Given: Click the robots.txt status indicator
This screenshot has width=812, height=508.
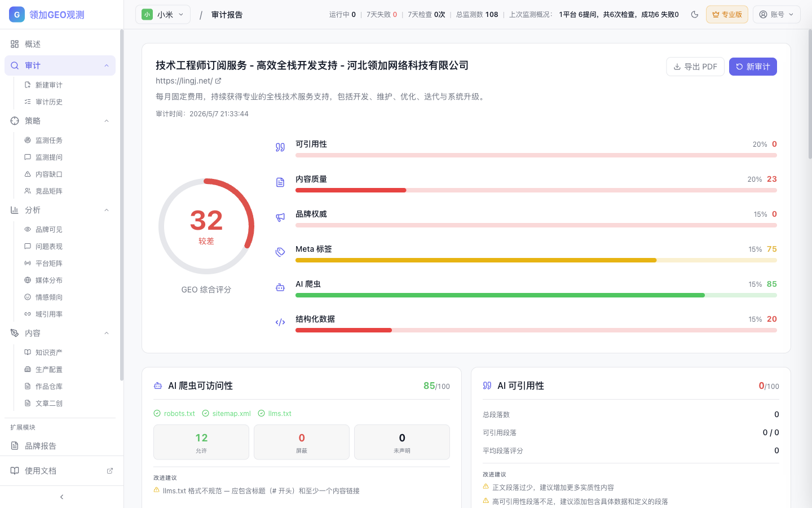Looking at the screenshot, I should coord(174,414).
